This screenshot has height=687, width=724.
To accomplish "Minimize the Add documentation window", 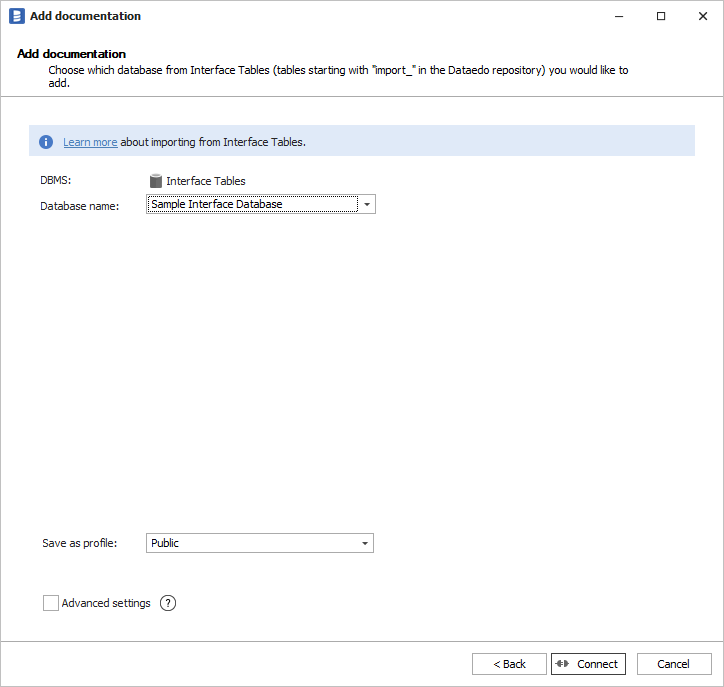I will click(615, 16).
